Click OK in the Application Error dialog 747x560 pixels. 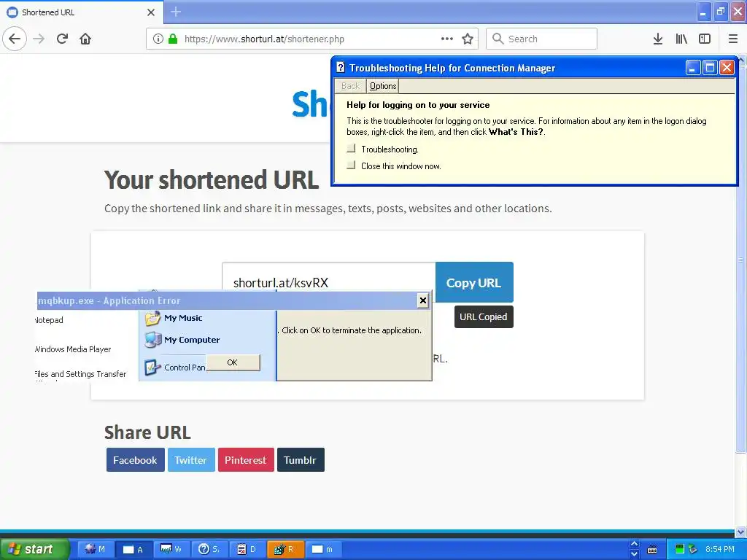point(233,362)
